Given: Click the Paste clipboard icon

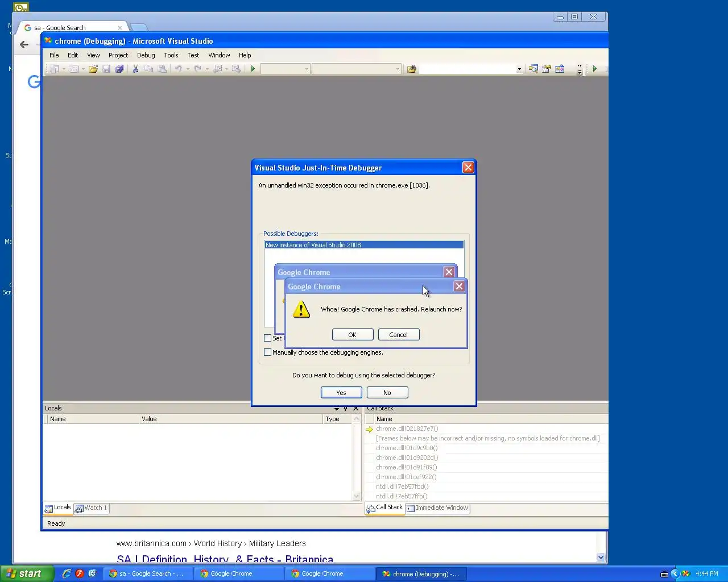Looking at the screenshot, I should [162, 69].
